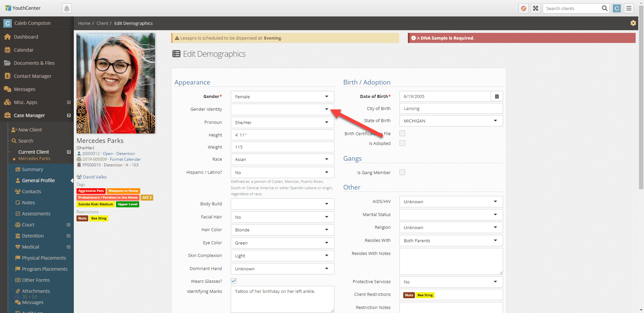Viewport: 644px width, 313px height.
Task: Click the Medical heartbeat icon in sidebar
Action: click(x=18, y=247)
